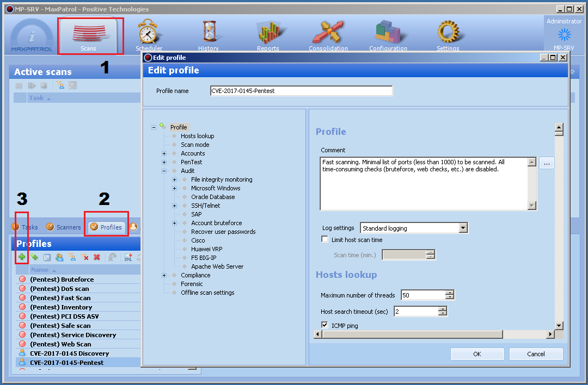The image size is (588, 385).
Task: Uncheck the ICMP ping checkbox
Action: coord(325,326)
